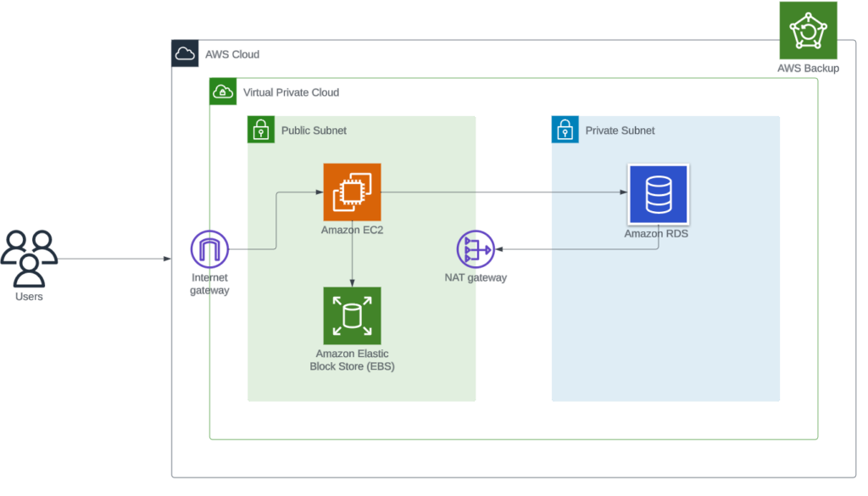868x496 pixels.
Task: Click the 'Amazon EC2' label
Action: pyautogui.click(x=352, y=230)
